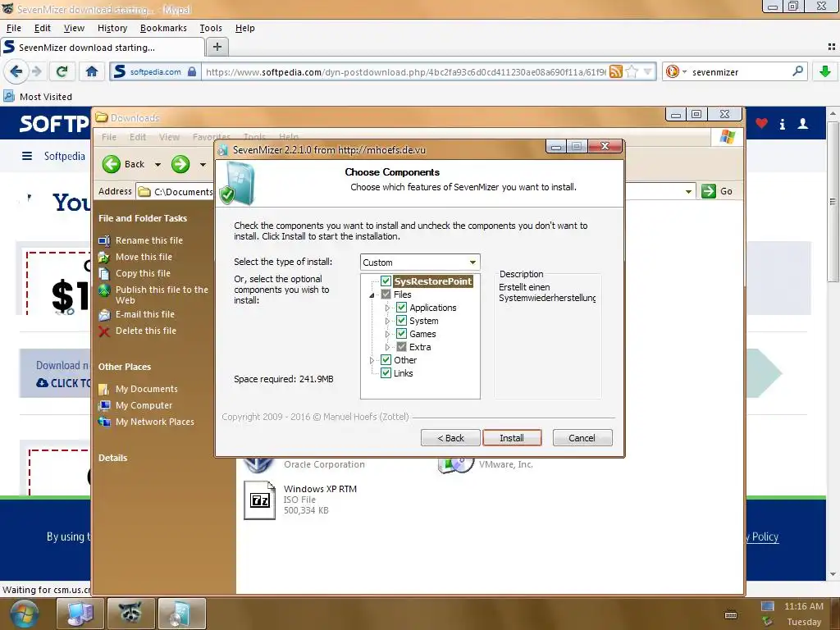
Task: Select the SevenMizer download starting tab
Action: point(102,47)
